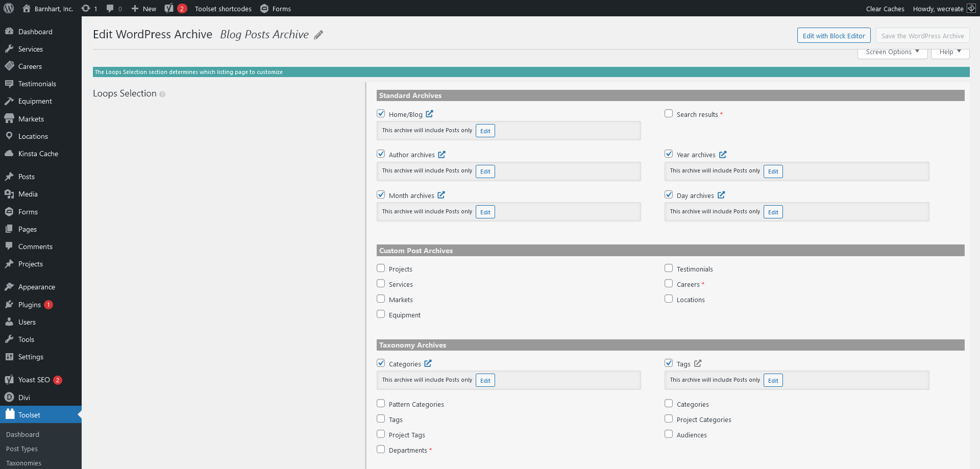Uncheck the Categories taxonomy archive checkbox
The image size is (980, 469).
tap(381, 363)
